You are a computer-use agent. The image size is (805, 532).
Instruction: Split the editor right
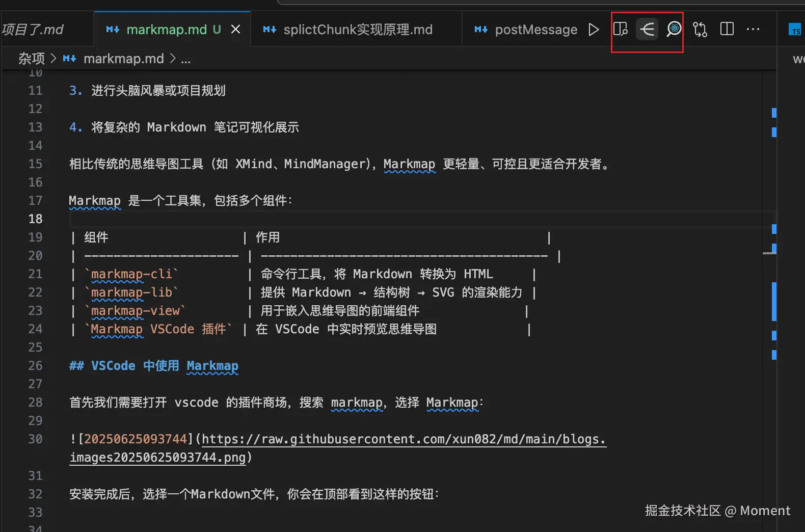727,29
